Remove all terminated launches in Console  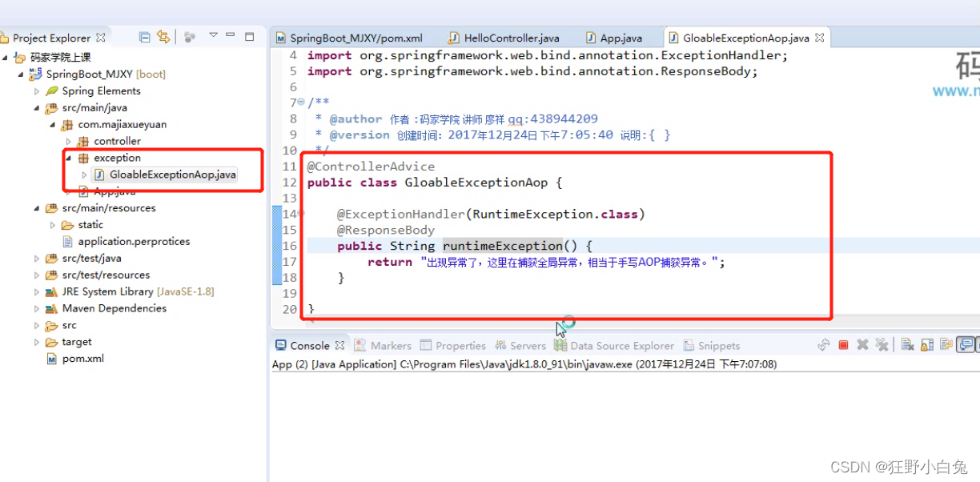click(x=882, y=345)
